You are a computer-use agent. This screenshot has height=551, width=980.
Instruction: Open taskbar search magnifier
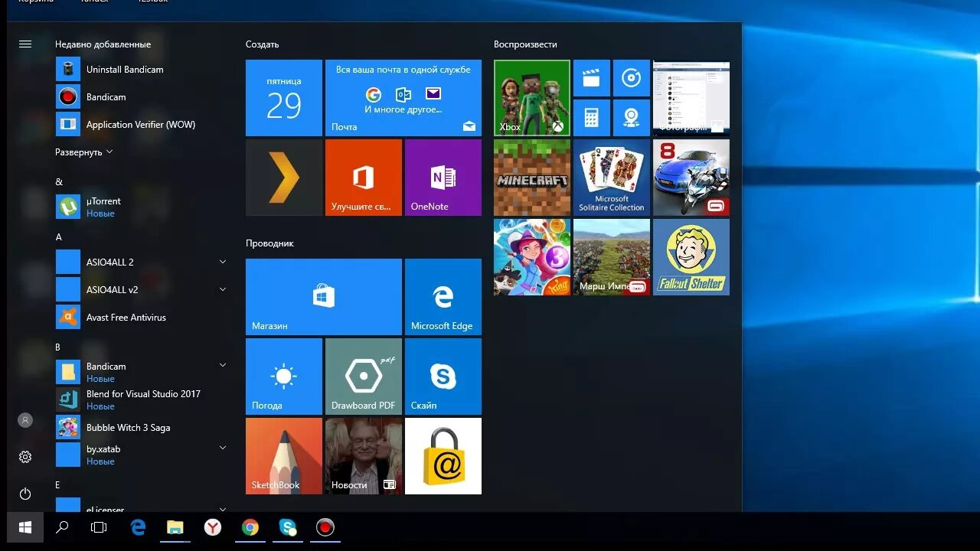[62, 527]
